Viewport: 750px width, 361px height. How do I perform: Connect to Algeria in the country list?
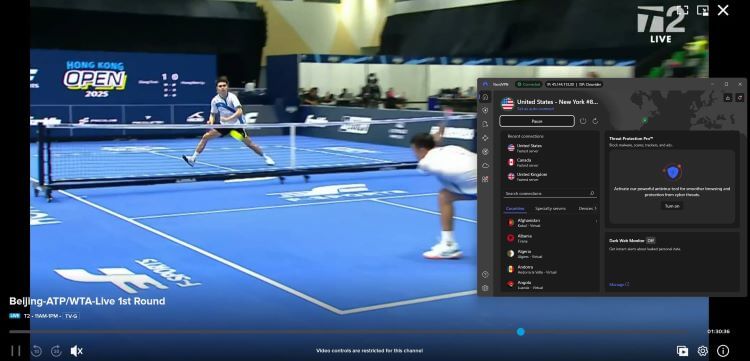(550, 253)
